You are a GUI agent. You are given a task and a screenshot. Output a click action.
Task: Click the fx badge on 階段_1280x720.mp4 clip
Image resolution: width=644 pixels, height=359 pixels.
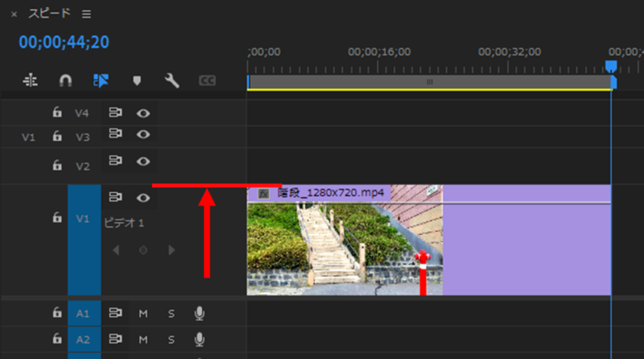click(263, 193)
